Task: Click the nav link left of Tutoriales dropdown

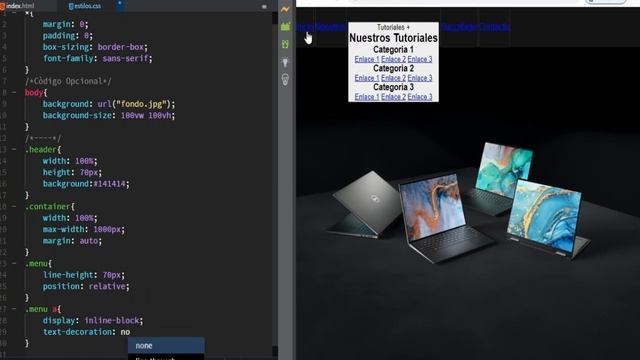Action: (x=331, y=27)
